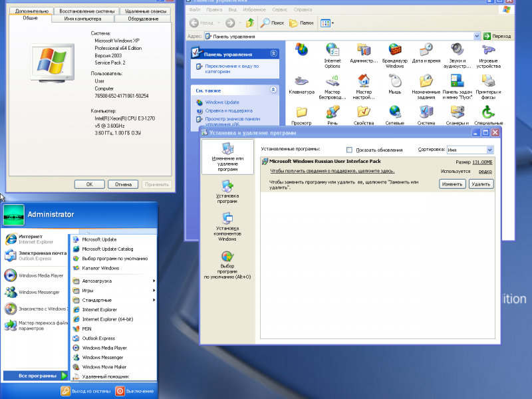
Task: Click Выход из системы button
Action: click(86, 391)
